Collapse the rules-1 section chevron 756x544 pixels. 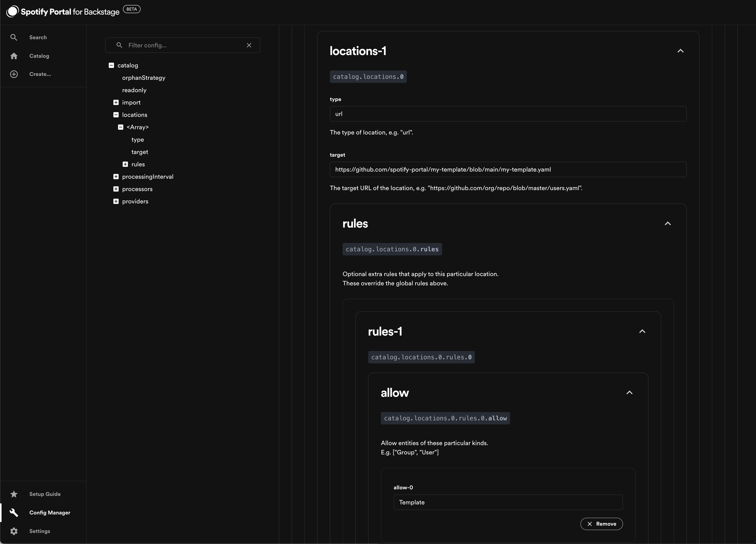tap(642, 331)
